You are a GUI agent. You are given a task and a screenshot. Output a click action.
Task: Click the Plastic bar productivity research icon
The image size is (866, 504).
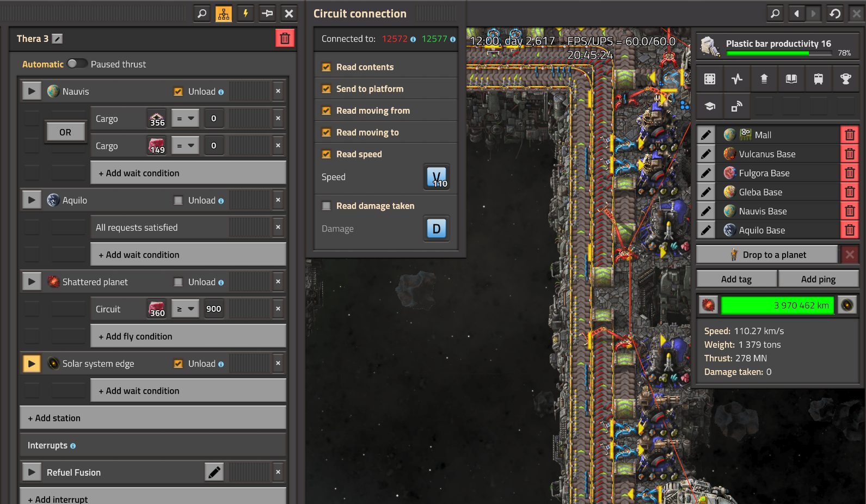tap(710, 47)
